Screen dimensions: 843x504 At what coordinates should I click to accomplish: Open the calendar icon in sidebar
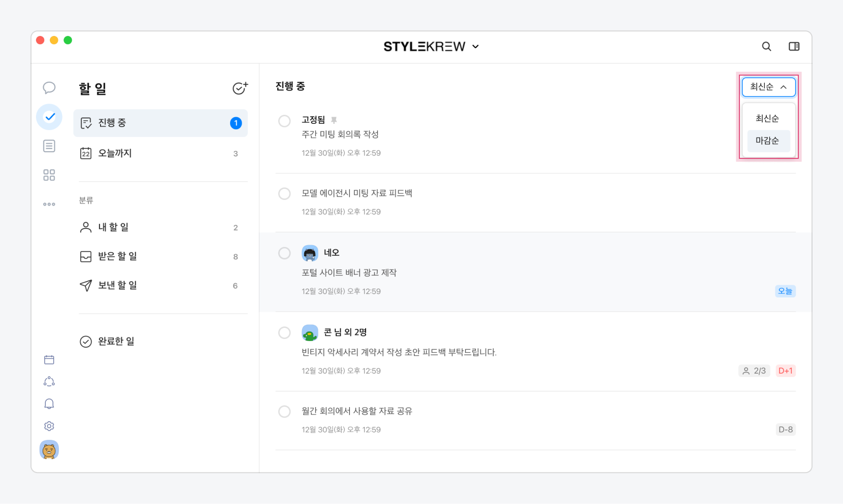[x=49, y=360]
